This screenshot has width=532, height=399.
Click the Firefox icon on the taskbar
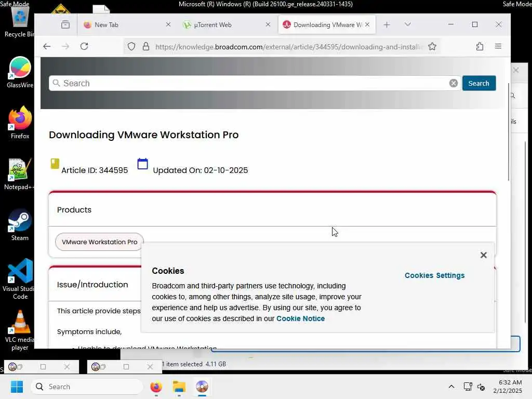tap(156, 387)
